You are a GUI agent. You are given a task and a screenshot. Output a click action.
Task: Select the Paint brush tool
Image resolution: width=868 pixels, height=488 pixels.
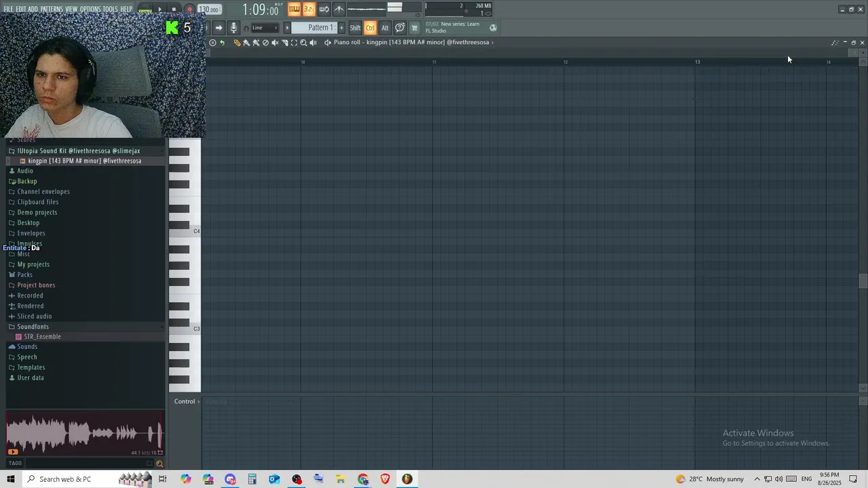[x=247, y=43]
